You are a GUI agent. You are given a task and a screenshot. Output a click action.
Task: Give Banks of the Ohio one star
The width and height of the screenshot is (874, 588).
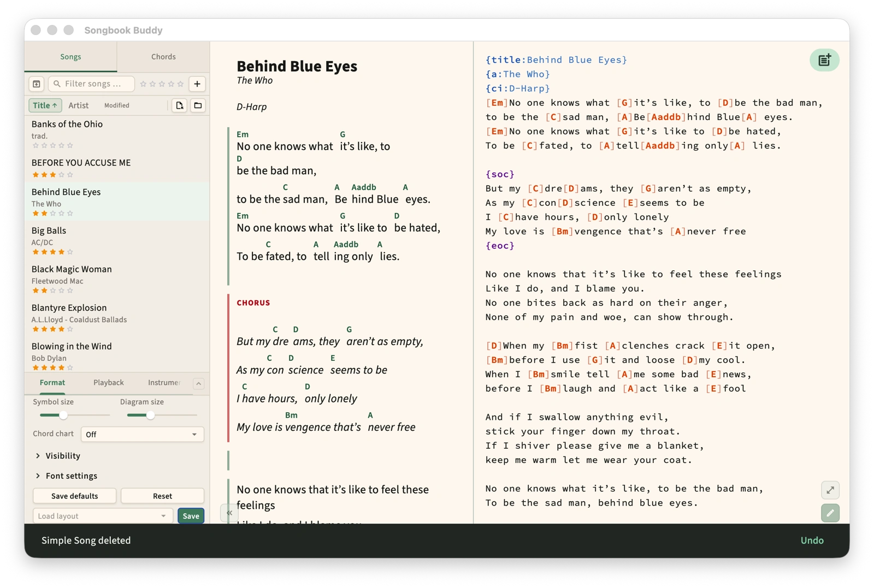click(36, 145)
